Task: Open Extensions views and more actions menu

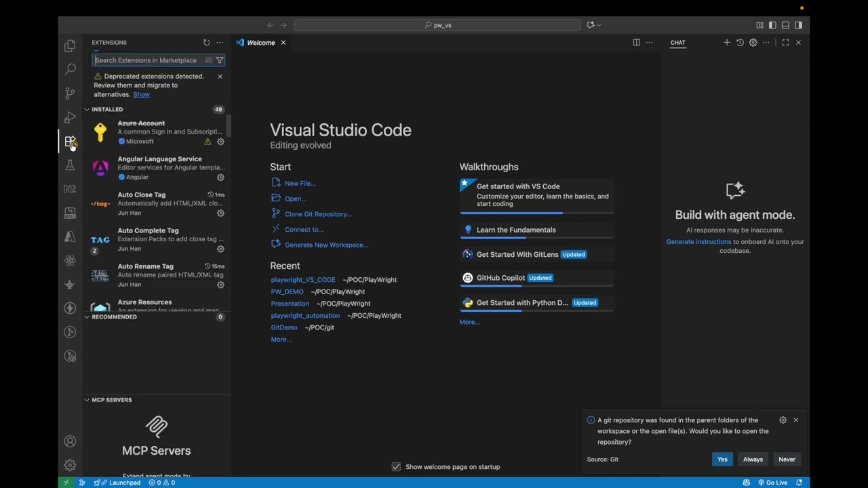Action: point(220,42)
